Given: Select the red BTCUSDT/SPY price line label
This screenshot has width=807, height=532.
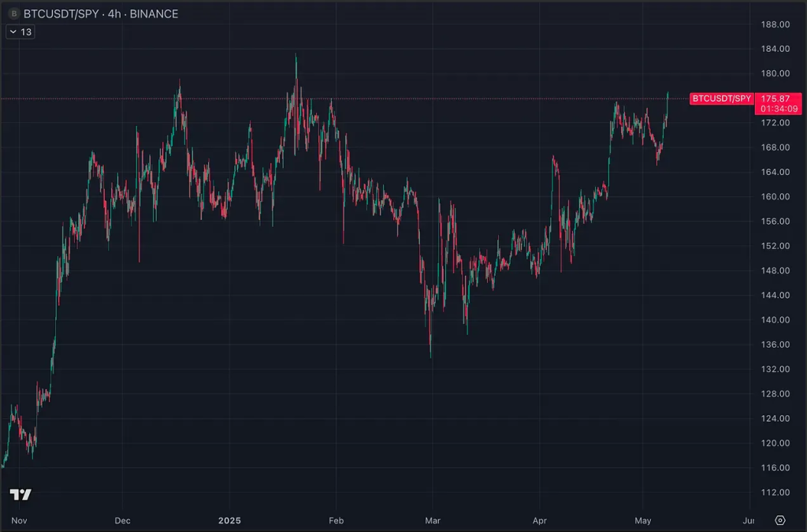Looking at the screenshot, I should click(722, 99).
